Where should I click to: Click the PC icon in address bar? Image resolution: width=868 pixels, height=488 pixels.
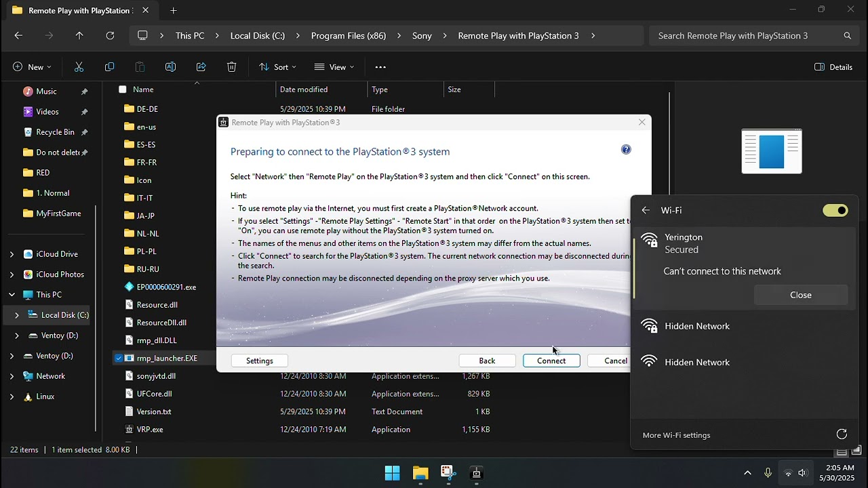pyautogui.click(x=142, y=35)
